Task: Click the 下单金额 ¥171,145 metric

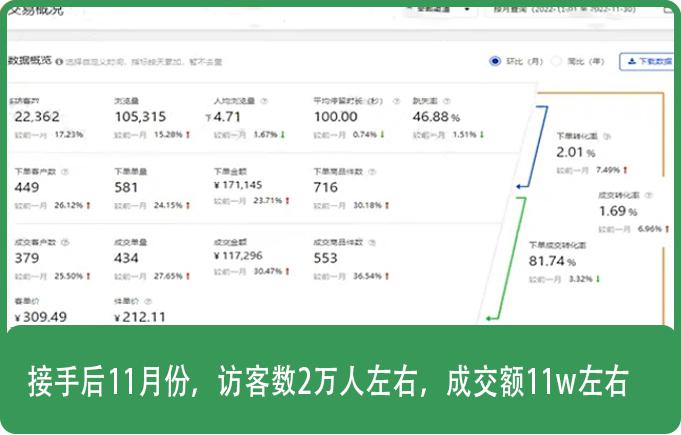Action: pos(240,184)
